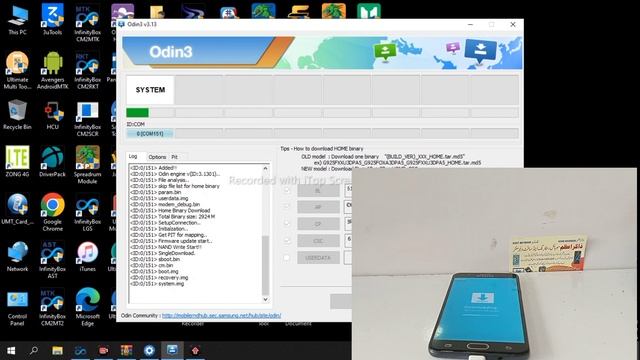Viewport: 640px width, 360px height.
Task: Open the Network desktop icon
Action: tap(18, 256)
